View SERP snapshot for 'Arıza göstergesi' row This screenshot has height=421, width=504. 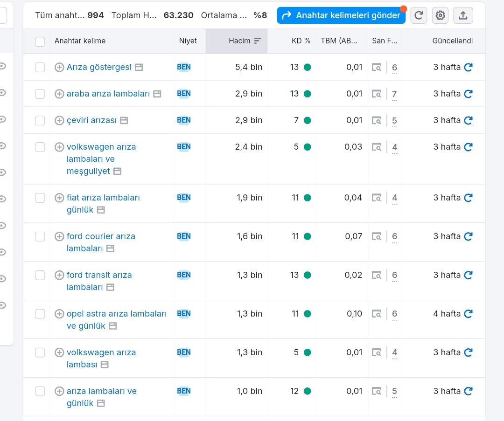point(377,67)
